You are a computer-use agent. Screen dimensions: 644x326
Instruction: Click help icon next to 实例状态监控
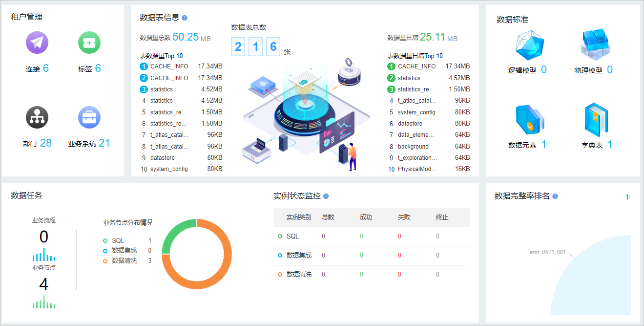[326, 196]
